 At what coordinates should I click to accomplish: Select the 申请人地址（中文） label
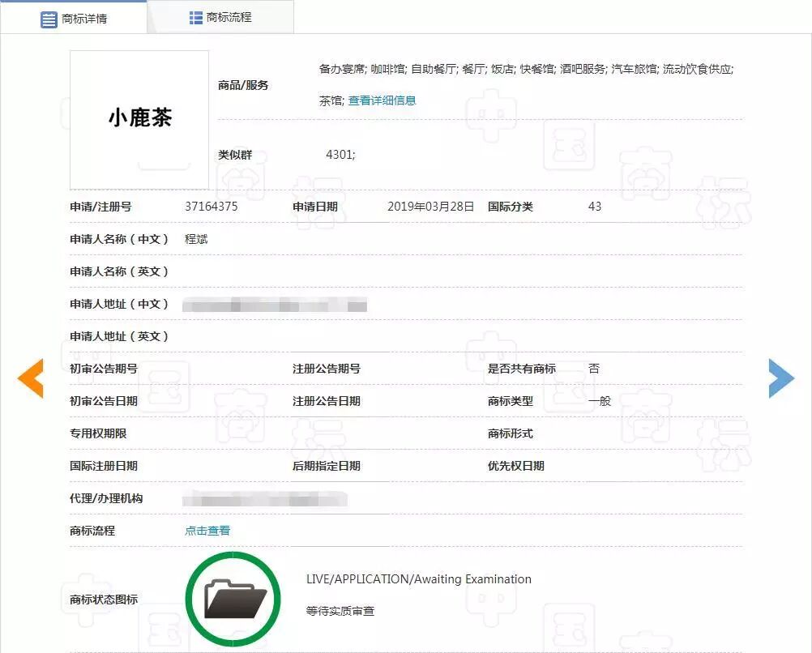coord(119,304)
